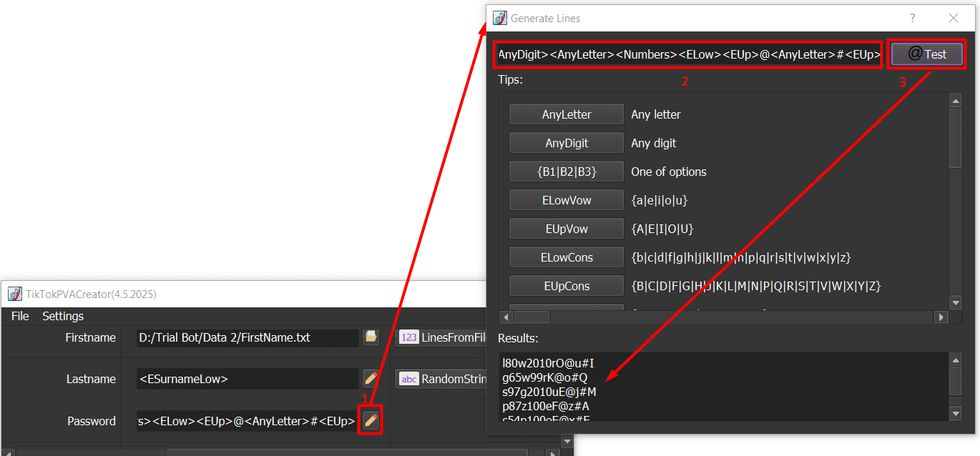This screenshot has height=456, width=980.
Task: Click the TikTokPVACreator vertical scroll down arrow
Action: tap(567, 442)
